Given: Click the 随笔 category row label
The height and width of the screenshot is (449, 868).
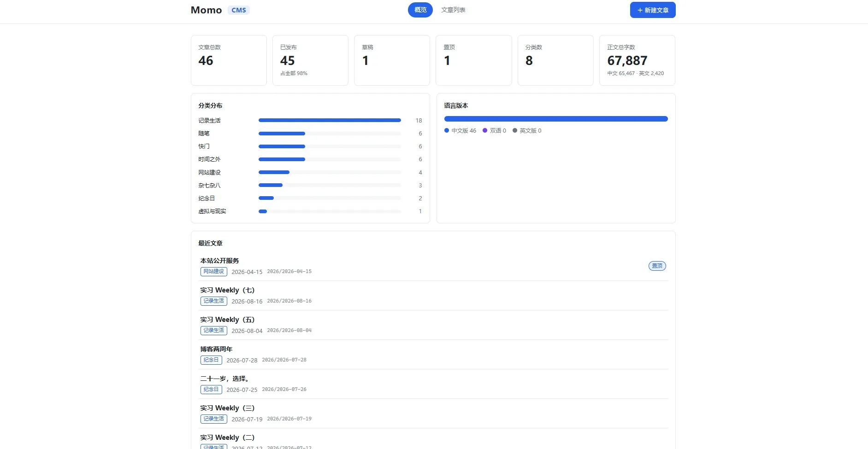Looking at the screenshot, I should [x=204, y=134].
